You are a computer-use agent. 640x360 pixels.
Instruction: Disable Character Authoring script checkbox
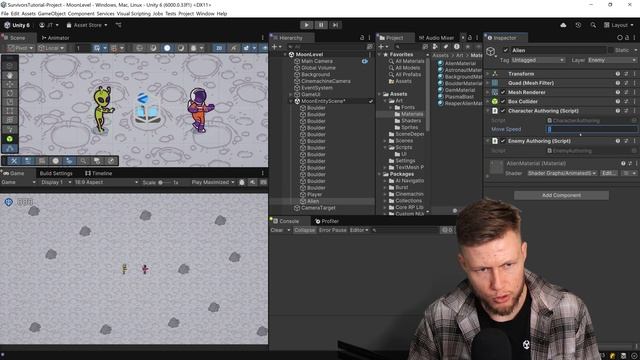[x=503, y=111]
